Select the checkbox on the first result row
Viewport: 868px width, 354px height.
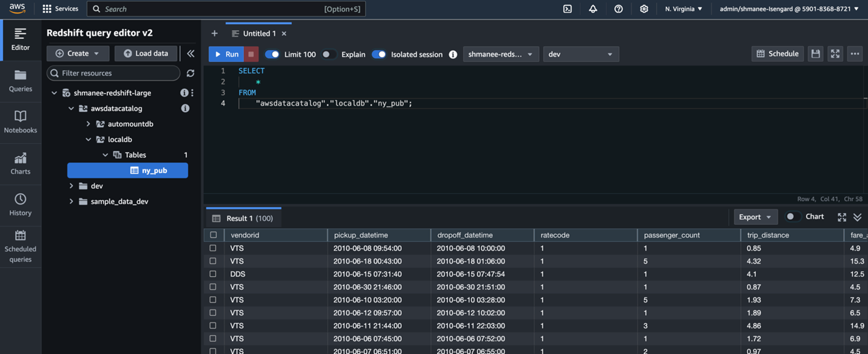[x=212, y=248]
